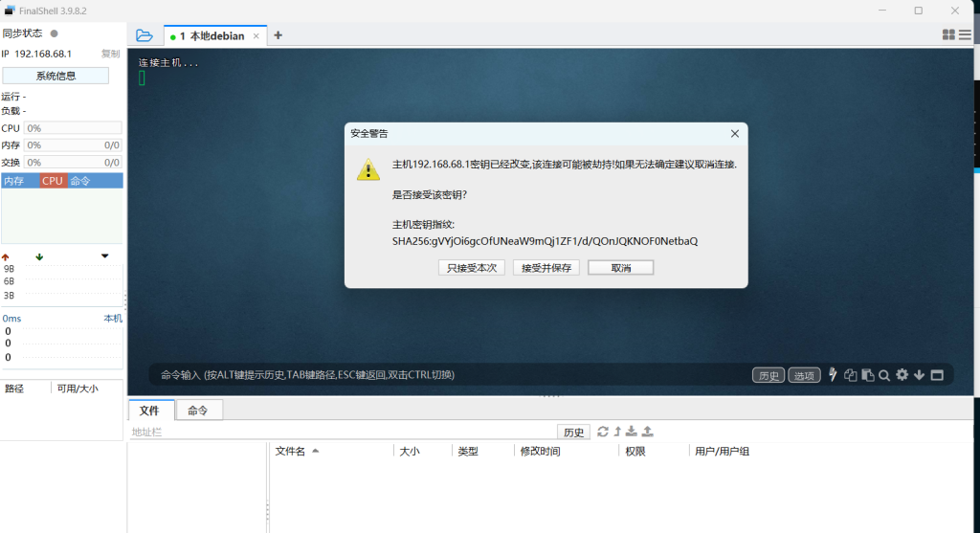The height and width of the screenshot is (533, 980).
Task: Toggle terminal fullscreen window icon
Action: click(x=937, y=375)
